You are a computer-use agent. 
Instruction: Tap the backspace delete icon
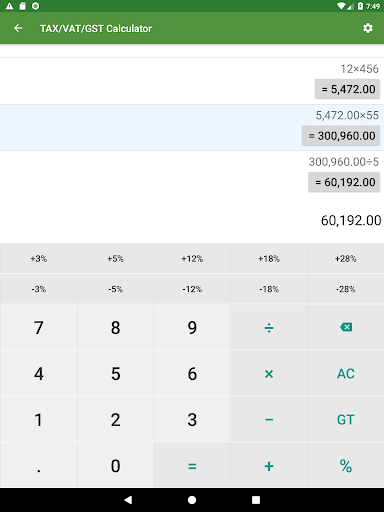coord(346,327)
